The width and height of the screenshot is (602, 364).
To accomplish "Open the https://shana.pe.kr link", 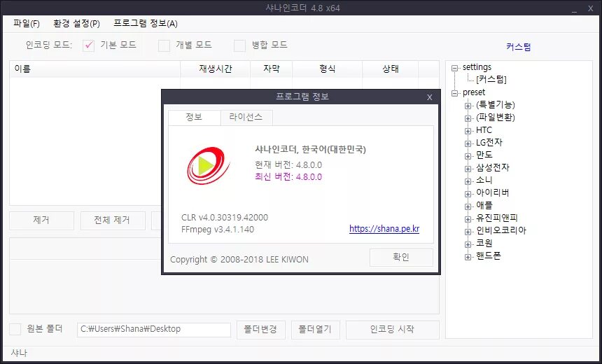I will pyautogui.click(x=384, y=229).
